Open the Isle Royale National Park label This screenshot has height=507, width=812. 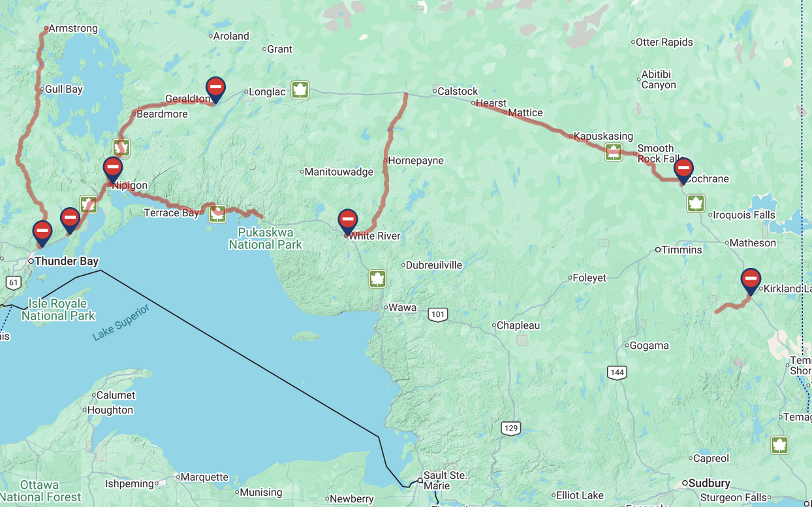click(x=58, y=310)
